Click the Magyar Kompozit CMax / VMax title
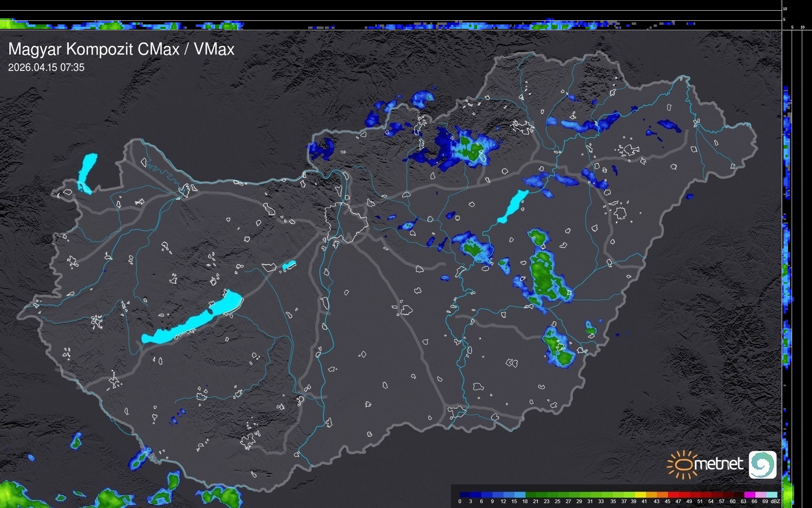This screenshot has height=508, width=812. coord(121,49)
